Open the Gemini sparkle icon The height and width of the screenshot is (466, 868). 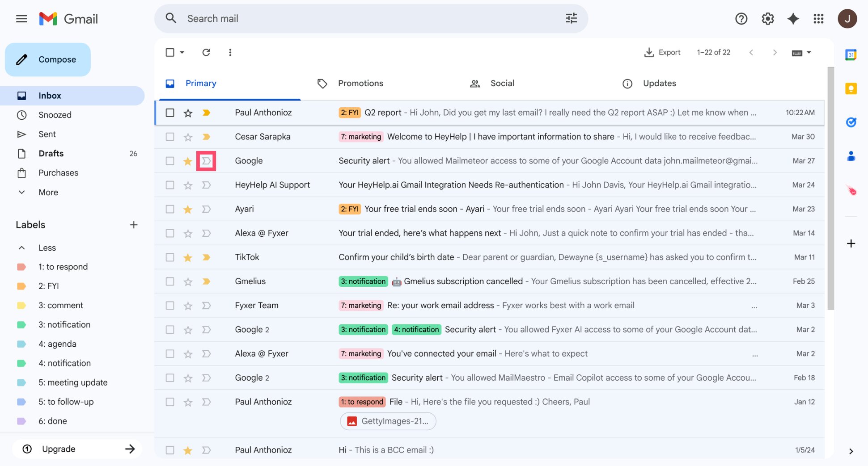point(793,19)
